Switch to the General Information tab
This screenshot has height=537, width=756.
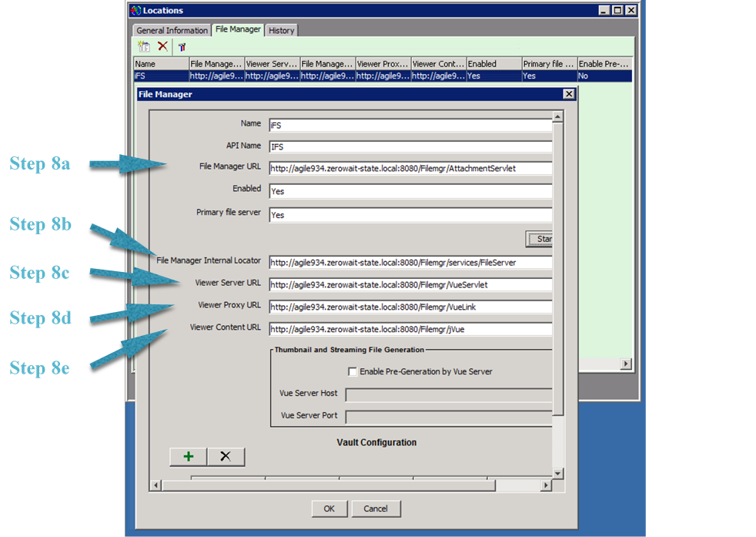pyautogui.click(x=171, y=29)
